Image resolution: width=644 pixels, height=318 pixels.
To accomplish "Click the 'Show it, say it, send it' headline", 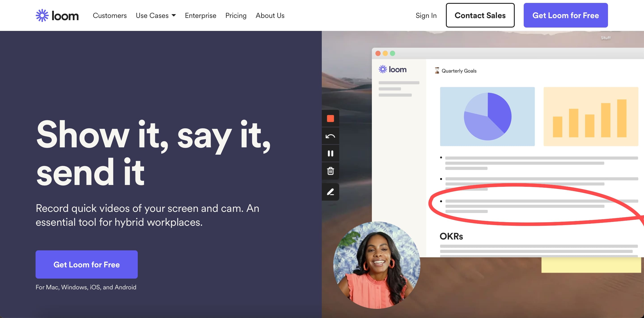I will pyautogui.click(x=153, y=153).
